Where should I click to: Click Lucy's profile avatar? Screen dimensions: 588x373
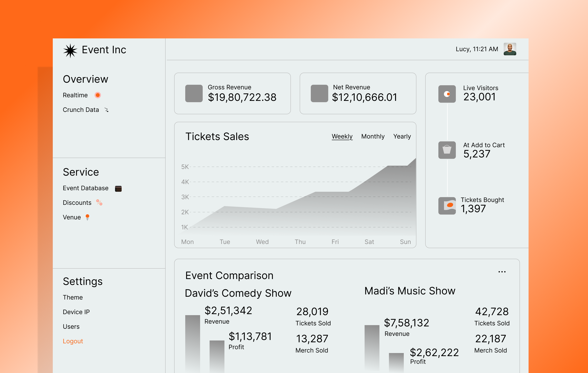tap(510, 49)
